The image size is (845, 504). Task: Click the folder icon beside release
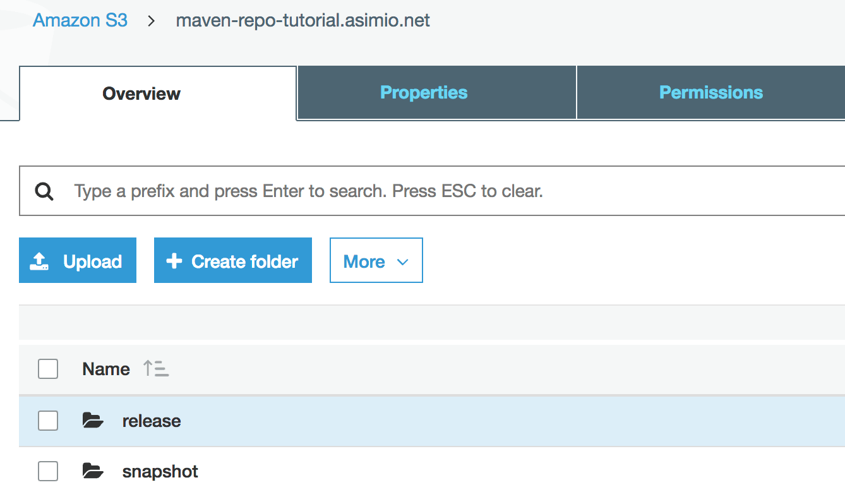[x=93, y=421]
